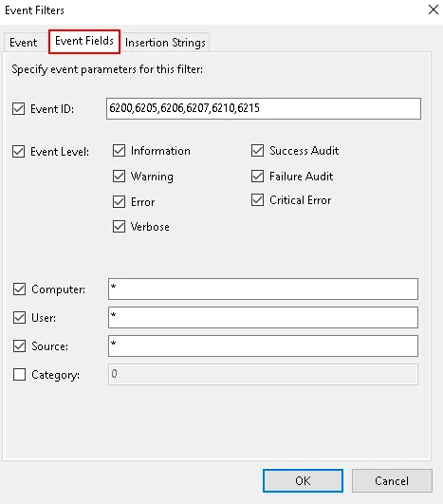The height and width of the screenshot is (504, 443).
Task: Open the Insertion Strings tab
Action: point(165,43)
